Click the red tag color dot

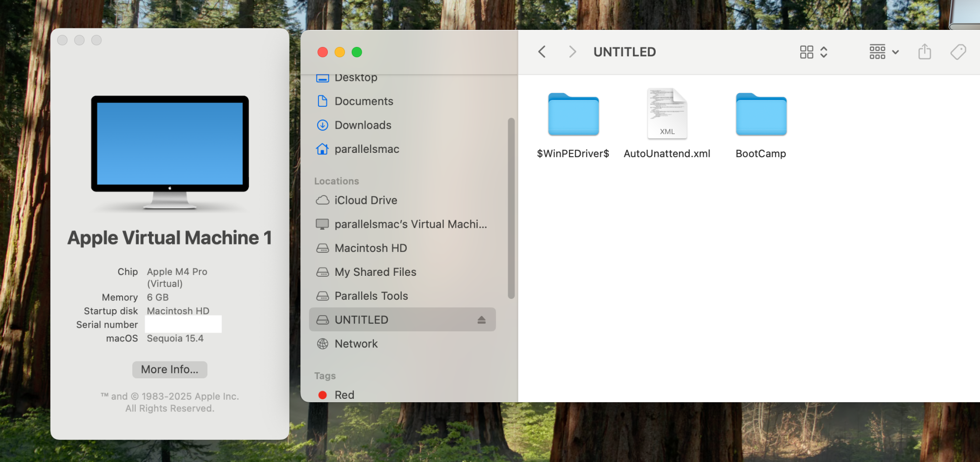click(x=322, y=395)
